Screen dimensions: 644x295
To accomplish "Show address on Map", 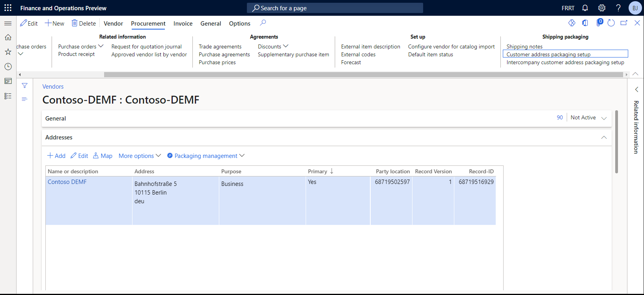I will [x=103, y=156].
